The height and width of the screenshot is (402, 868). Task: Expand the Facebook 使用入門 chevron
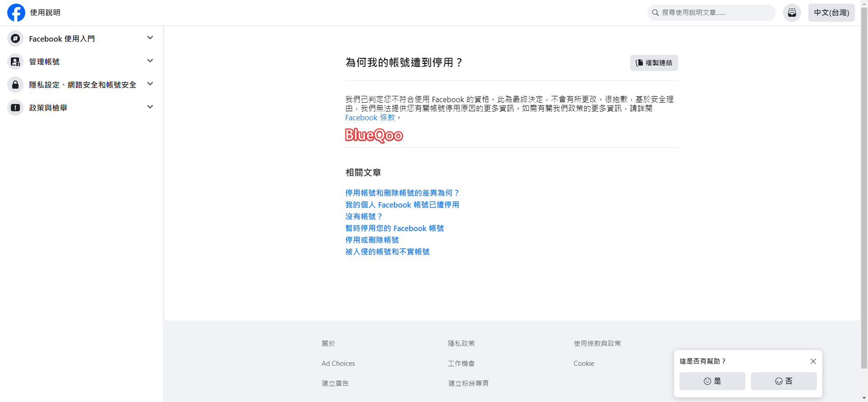(x=150, y=38)
